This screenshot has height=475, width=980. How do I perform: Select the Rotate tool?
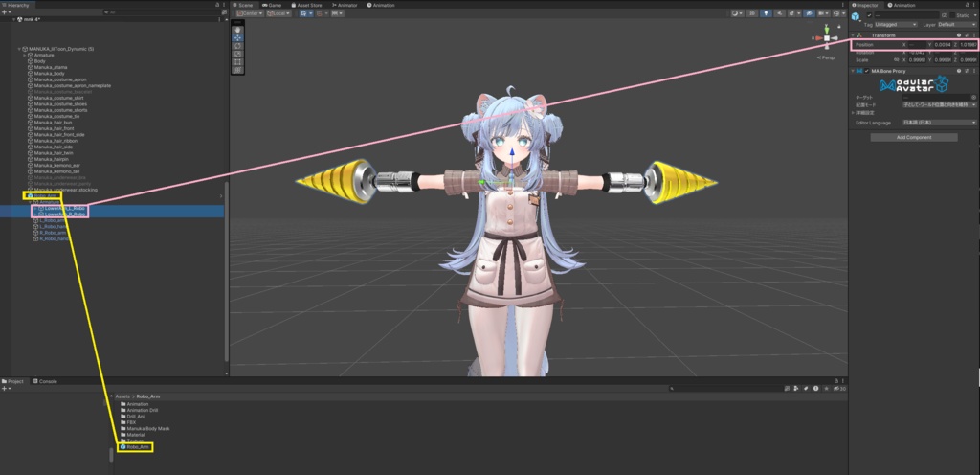tap(237, 46)
